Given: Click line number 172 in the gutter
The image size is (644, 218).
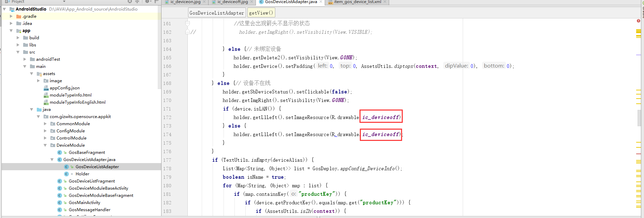Looking at the screenshot, I should tap(167, 117).
